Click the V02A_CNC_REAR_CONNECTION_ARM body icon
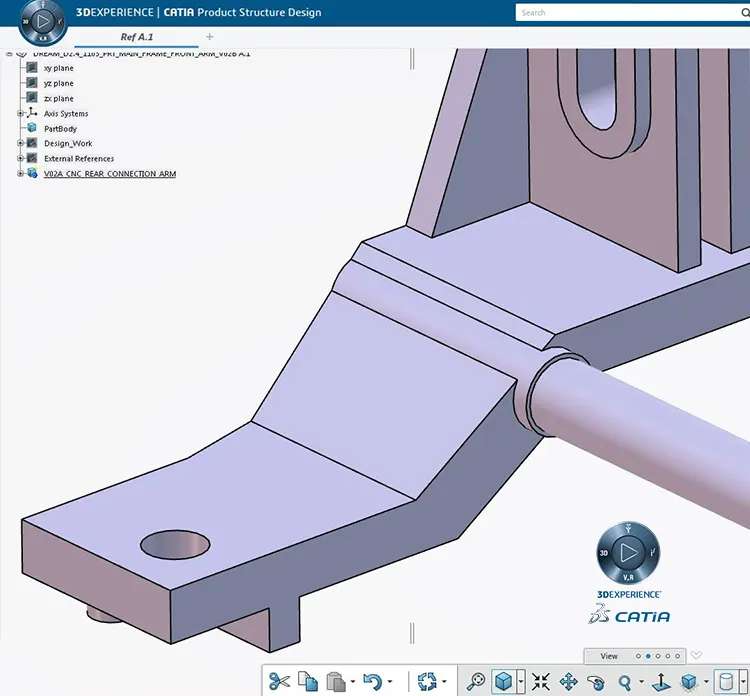This screenshot has width=750, height=696. click(32, 173)
